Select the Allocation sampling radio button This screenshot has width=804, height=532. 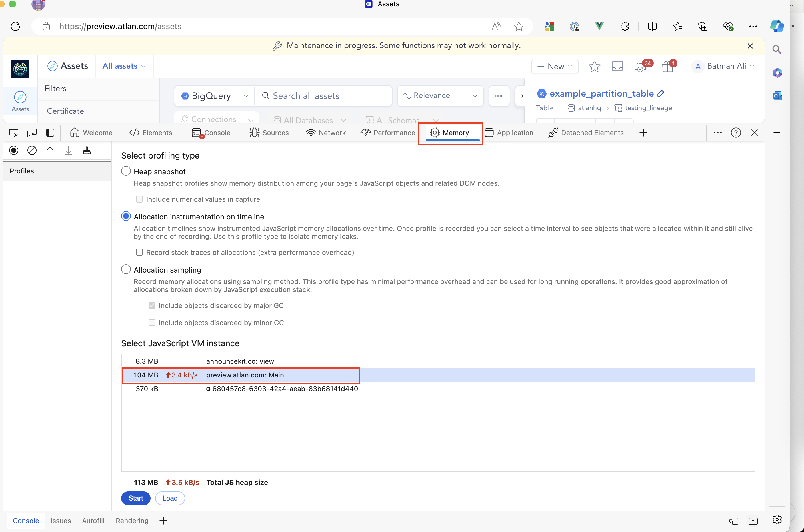[x=126, y=269]
